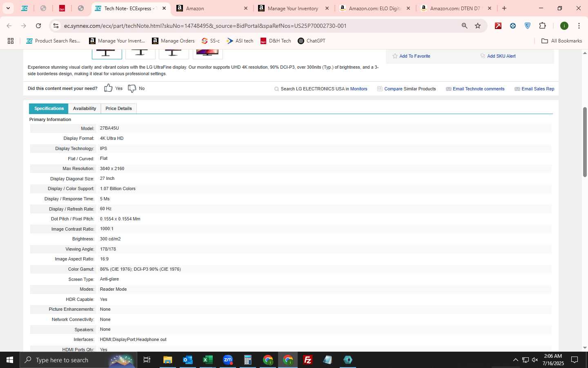Open Excel from the taskbar
Screen dimensions: 588x368
click(x=207, y=360)
